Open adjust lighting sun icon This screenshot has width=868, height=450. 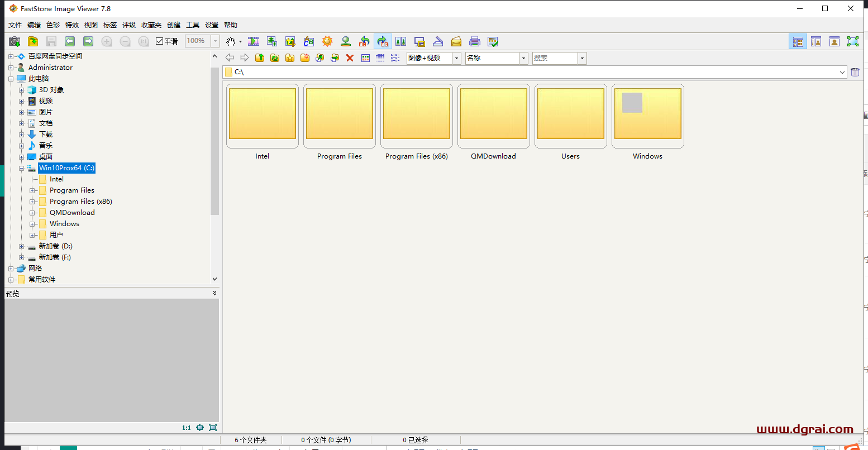tap(327, 41)
